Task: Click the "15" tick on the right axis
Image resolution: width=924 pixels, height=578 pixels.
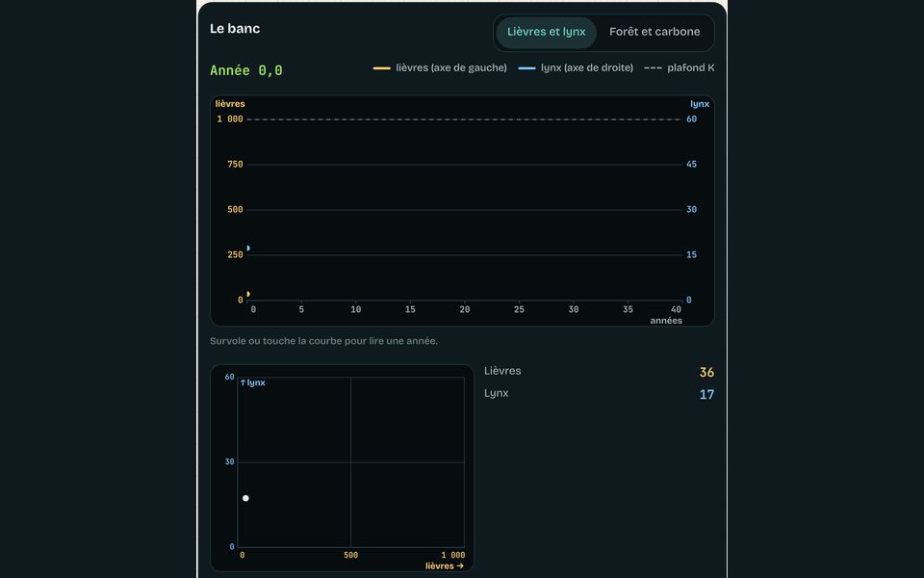Action: [691, 254]
